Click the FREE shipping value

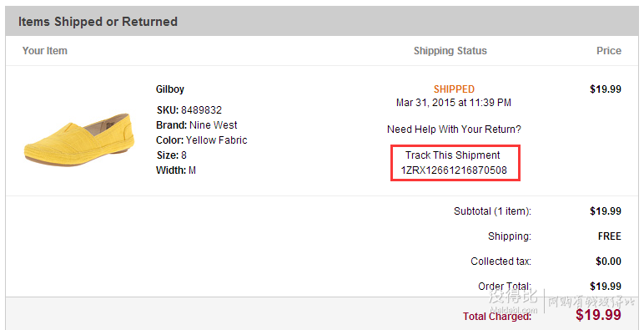(610, 236)
